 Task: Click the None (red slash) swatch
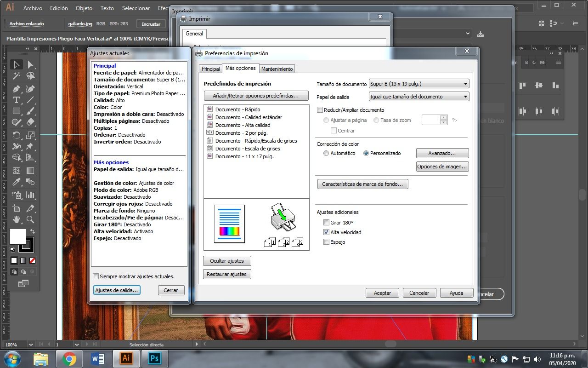point(32,260)
